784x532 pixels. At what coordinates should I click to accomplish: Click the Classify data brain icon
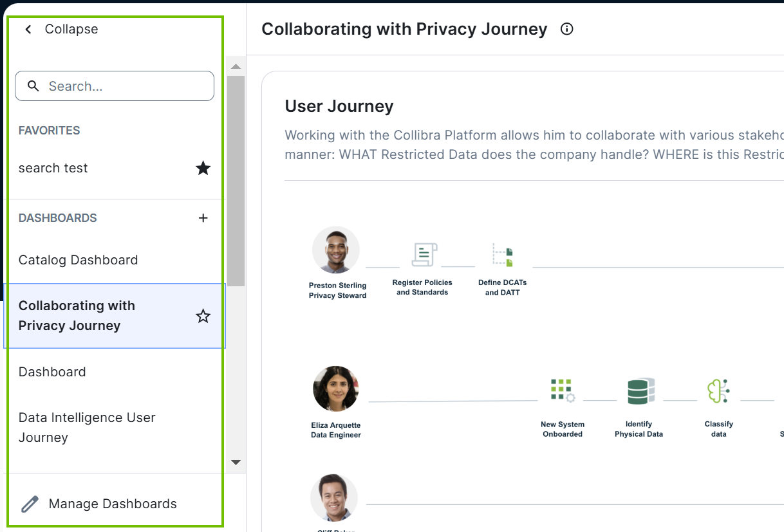718,391
